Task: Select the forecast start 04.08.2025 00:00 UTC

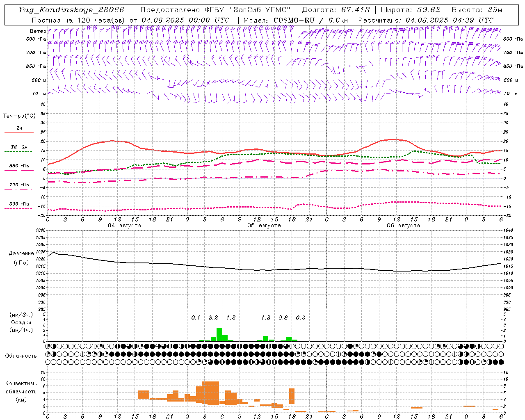Action: point(185,20)
